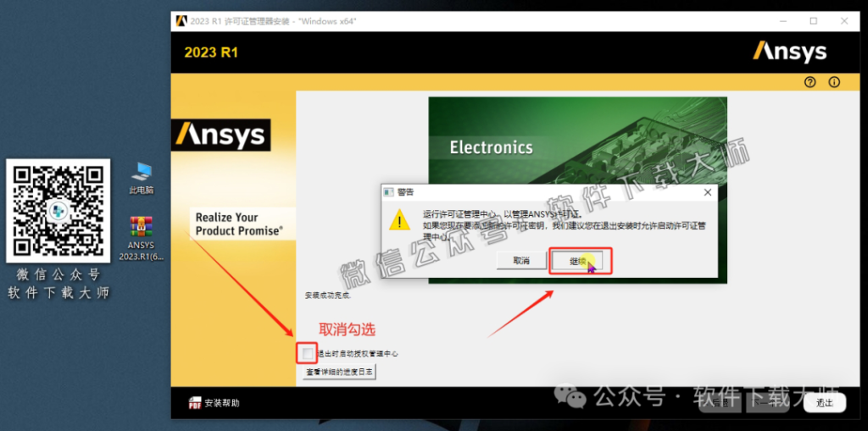Maximize the installer window
The height and width of the screenshot is (431, 868).
click(813, 21)
